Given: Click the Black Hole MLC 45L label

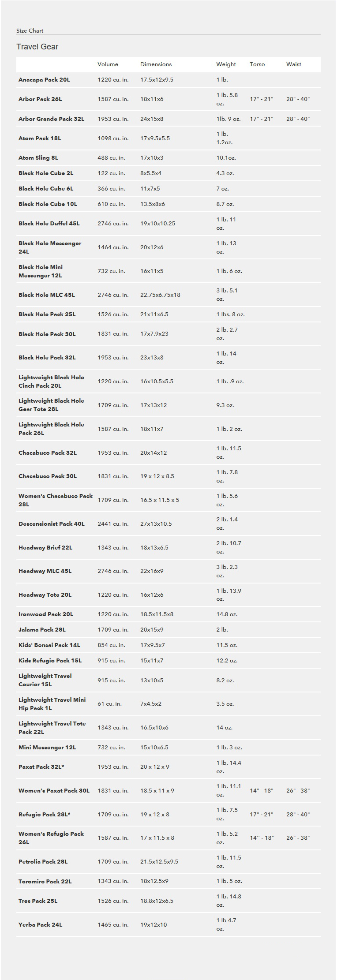Looking at the screenshot, I should (x=47, y=295).
